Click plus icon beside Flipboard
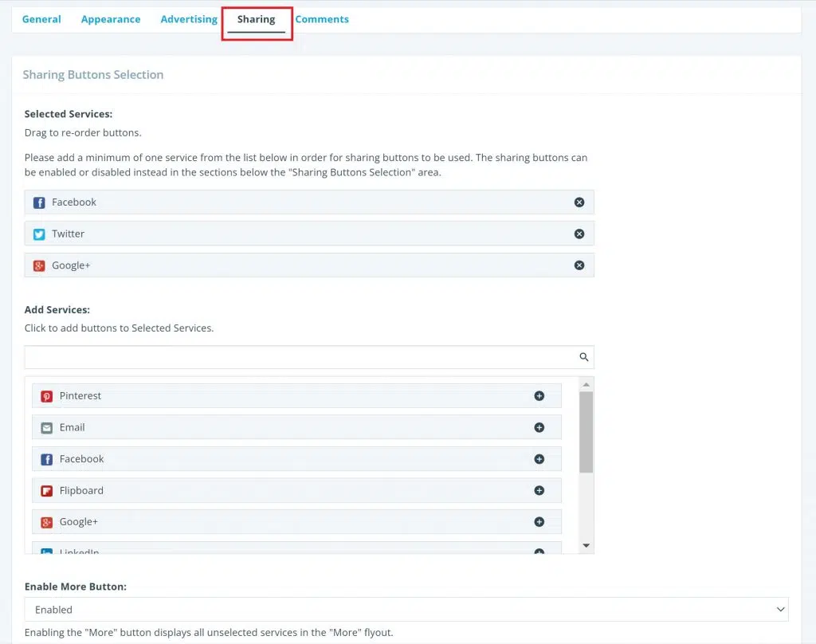The height and width of the screenshot is (644, 816). [x=539, y=490]
